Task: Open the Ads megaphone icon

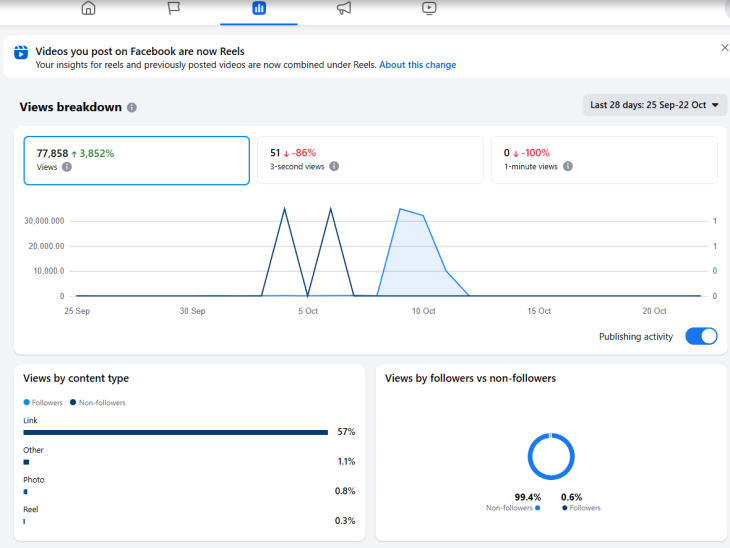Action: click(x=344, y=9)
